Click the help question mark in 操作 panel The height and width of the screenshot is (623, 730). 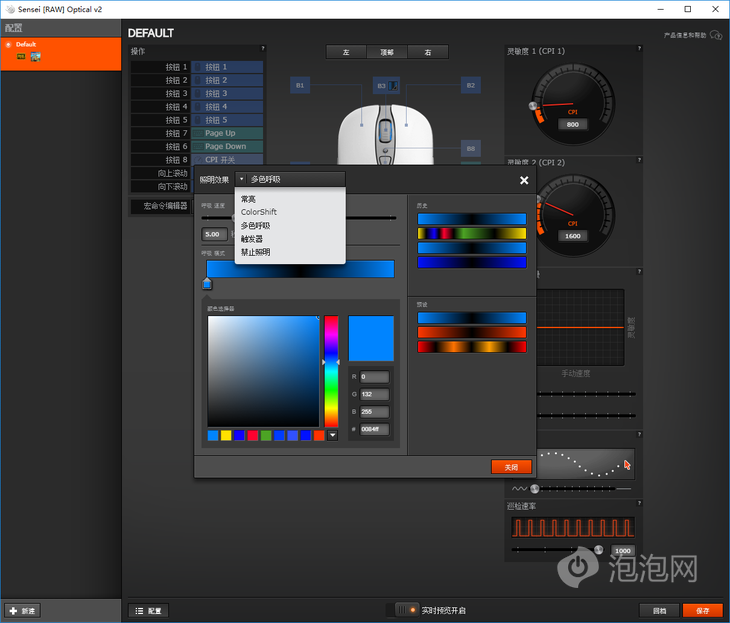coord(263,48)
